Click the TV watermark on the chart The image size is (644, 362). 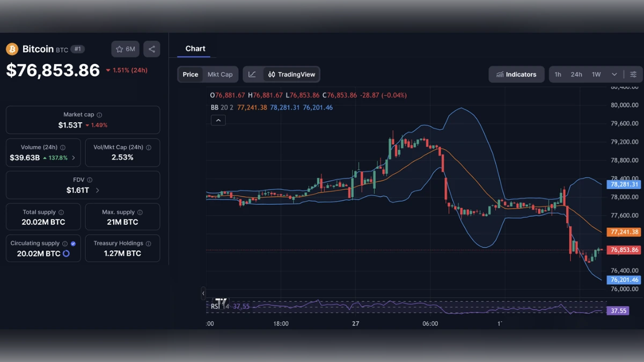[221, 302]
